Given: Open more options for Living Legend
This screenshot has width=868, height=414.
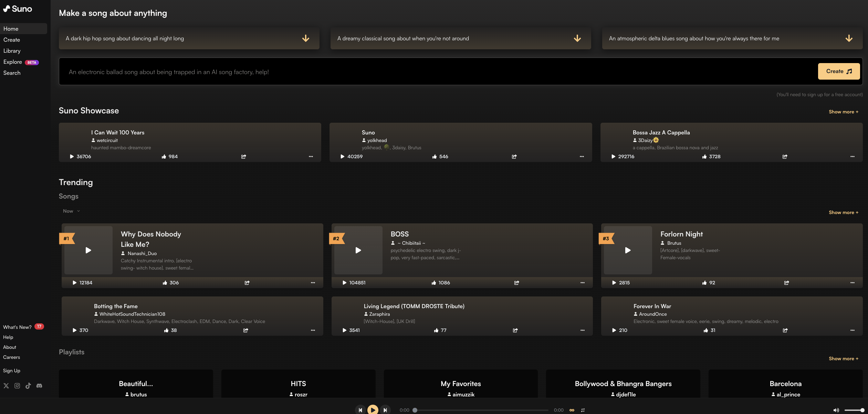Looking at the screenshot, I should point(583,330).
